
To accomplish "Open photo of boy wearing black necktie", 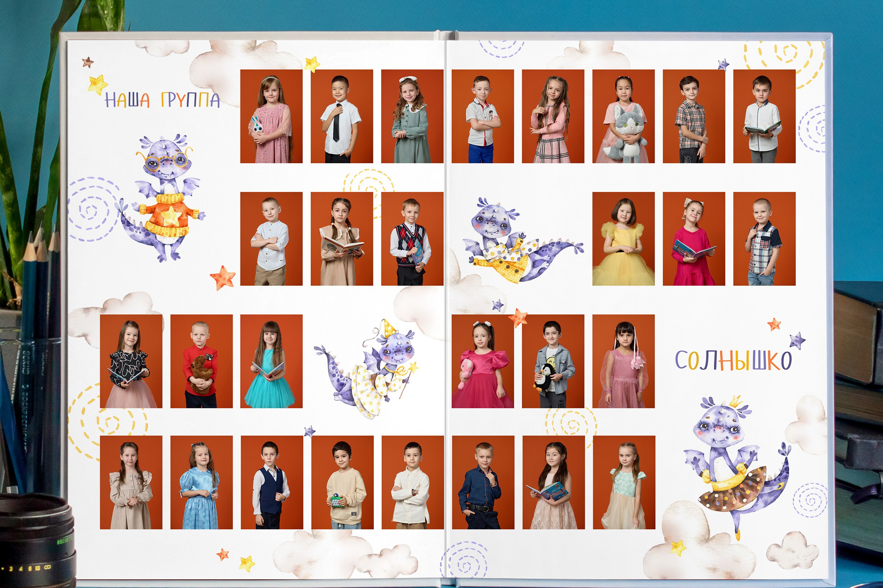I will point(341,116).
